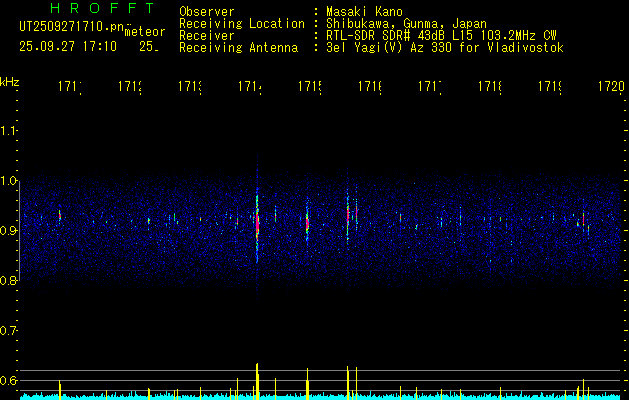
Task: Click the 1714 time axis label
Action: click(x=250, y=87)
